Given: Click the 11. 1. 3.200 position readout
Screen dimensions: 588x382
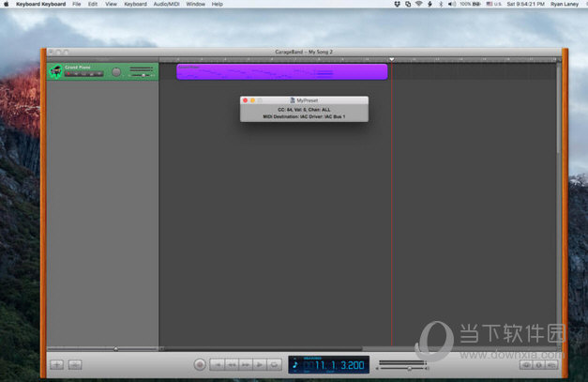Looking at the screenshot, I should (339, 365).
